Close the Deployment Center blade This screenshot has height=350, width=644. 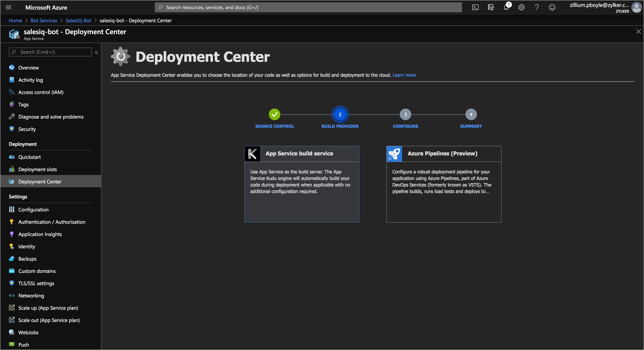[x=638, y=31]
